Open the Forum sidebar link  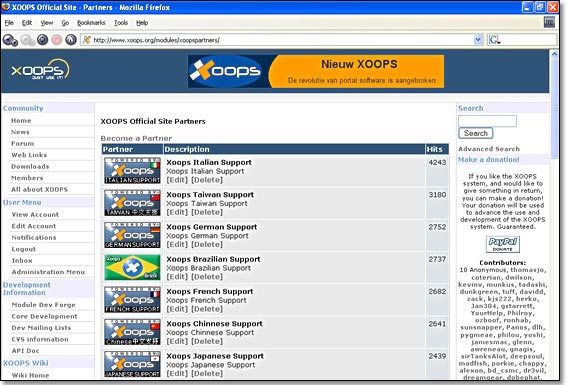click(x=23, y=144)
